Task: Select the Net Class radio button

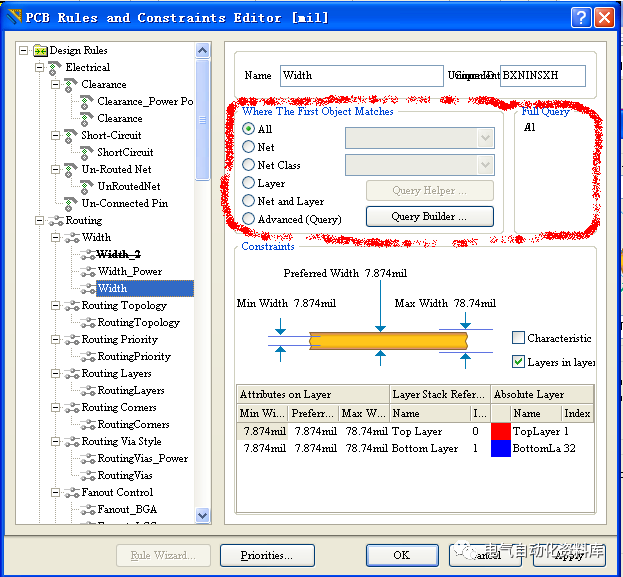Action: pyautogui.click(x=248, y=165)
